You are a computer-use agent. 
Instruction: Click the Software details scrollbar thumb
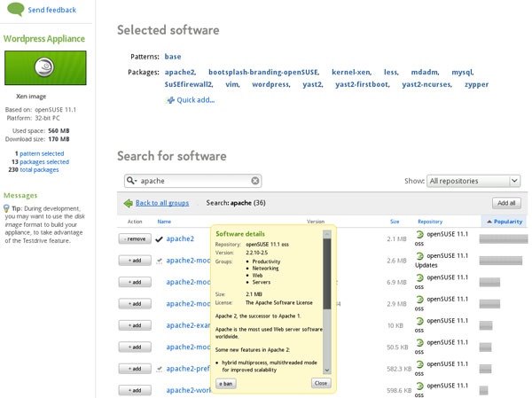coord(326,274)
